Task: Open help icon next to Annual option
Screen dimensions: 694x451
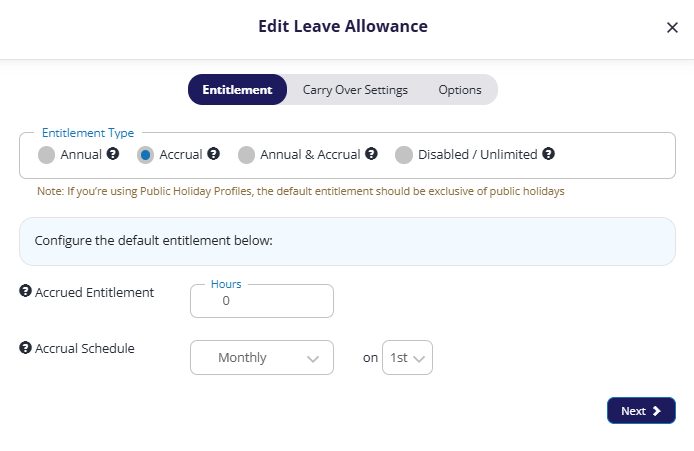Action: coord(113,154)
